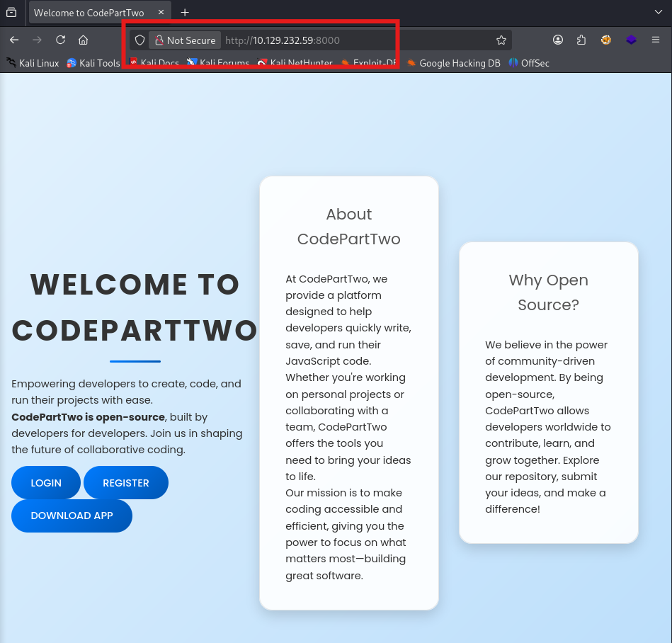
Task: Open the browser home page
Action: (83, 40)
